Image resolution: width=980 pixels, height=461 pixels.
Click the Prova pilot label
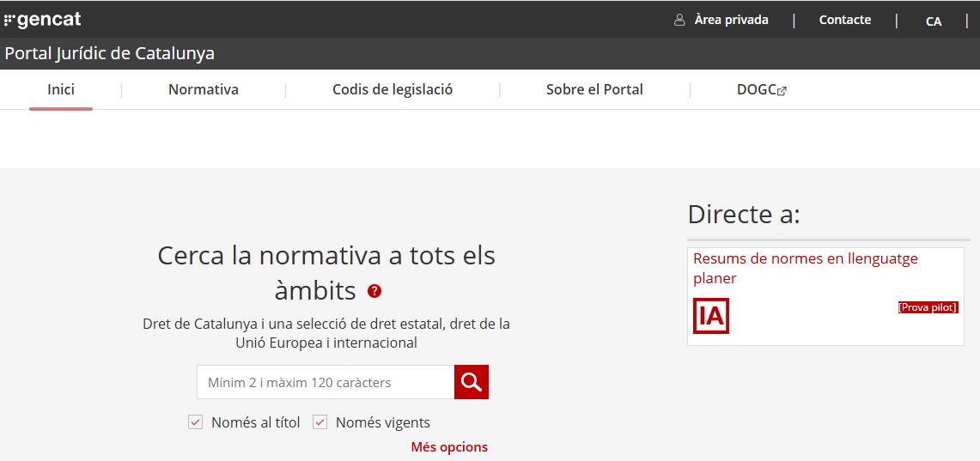point(928,307)
